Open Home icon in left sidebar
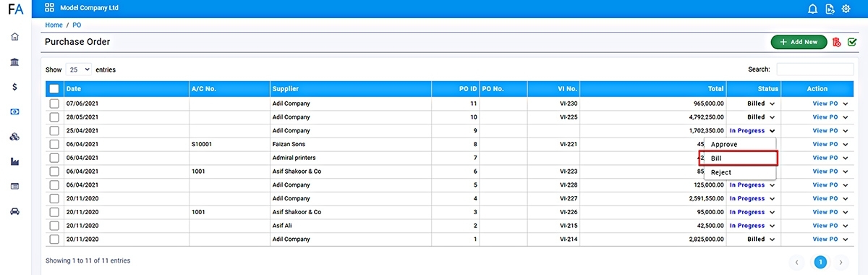868x275 pixels. pyautogui.click(x=15, y=37)
